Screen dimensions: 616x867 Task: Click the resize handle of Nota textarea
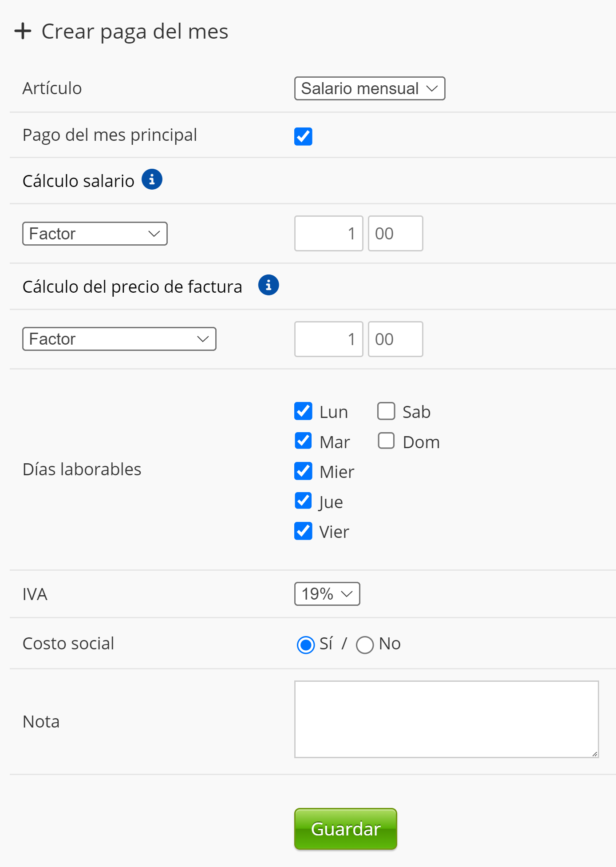pos(595,754)
